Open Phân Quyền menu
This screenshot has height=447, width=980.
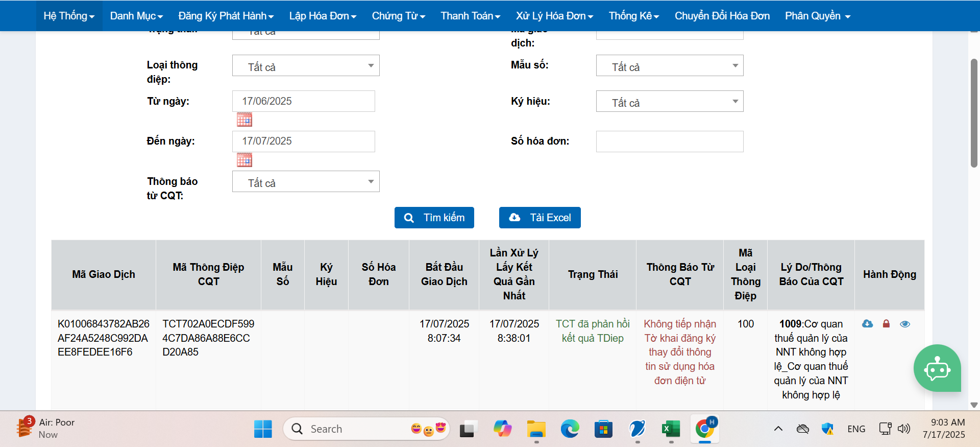[818, 16]
